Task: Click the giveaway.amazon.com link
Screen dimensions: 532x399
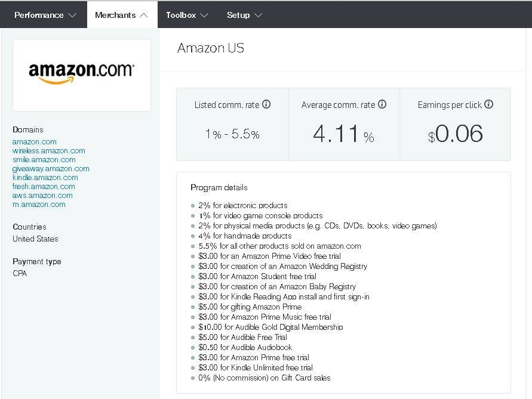Action: (51, 169)
